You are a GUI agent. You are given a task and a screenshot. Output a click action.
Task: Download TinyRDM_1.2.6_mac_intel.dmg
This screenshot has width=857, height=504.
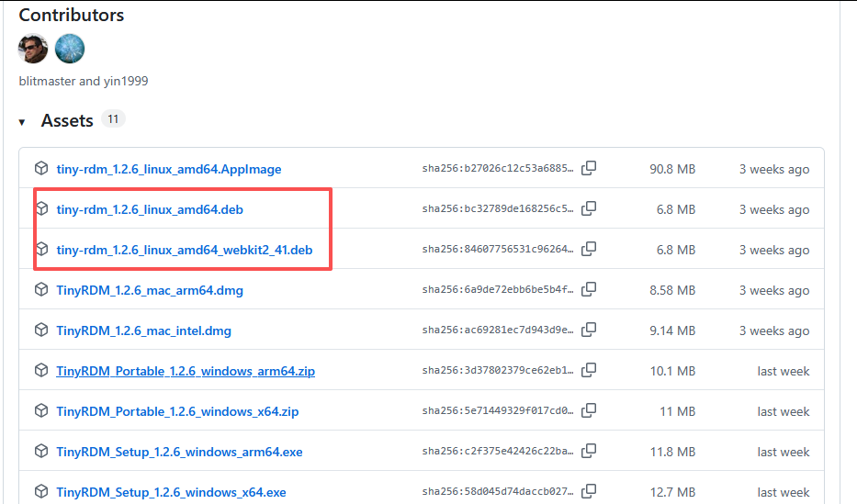pyautogui.click(x=143, y=330)
